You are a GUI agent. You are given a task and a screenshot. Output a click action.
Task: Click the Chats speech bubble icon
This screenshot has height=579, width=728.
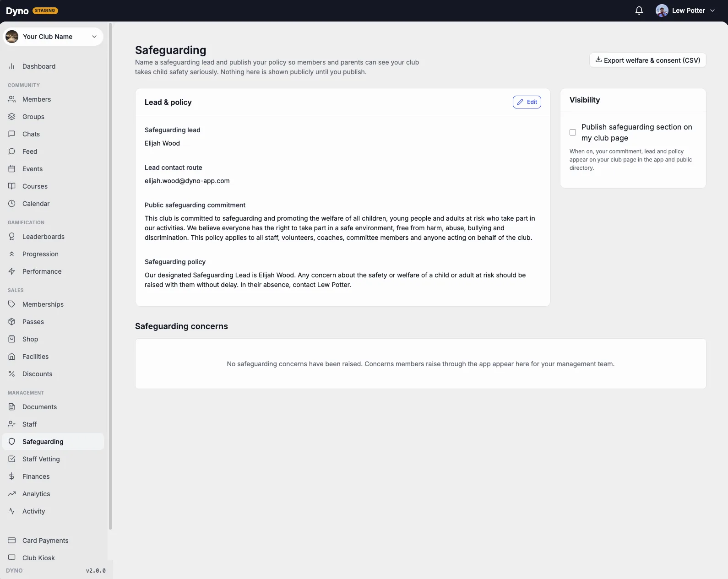pyautogui.click(x=12, y=134)
